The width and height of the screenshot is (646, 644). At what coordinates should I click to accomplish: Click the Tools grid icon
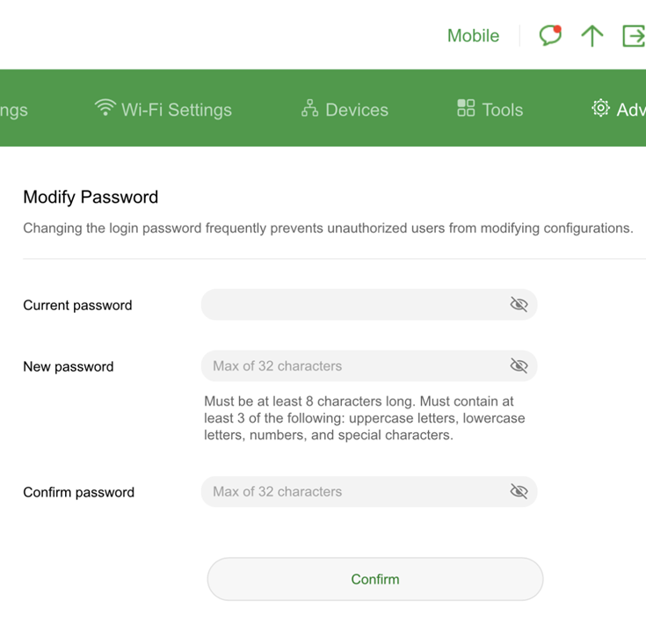[x=466, y=108]
